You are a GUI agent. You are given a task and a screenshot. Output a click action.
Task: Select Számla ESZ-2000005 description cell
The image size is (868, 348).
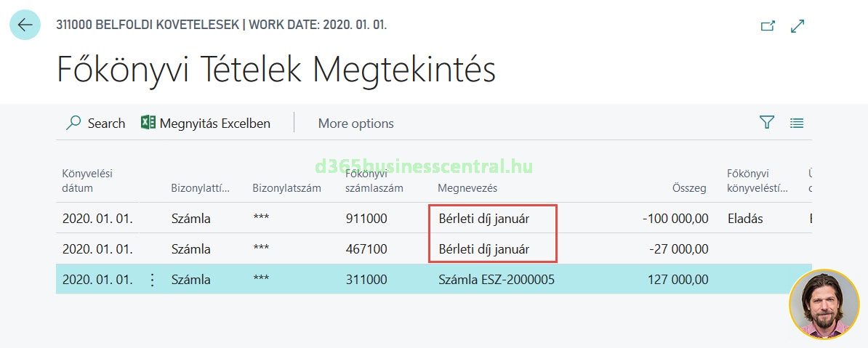[497, 280]
